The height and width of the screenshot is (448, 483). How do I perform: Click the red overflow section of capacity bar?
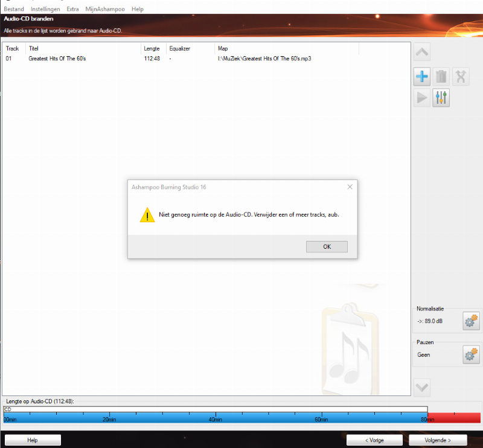454,418
